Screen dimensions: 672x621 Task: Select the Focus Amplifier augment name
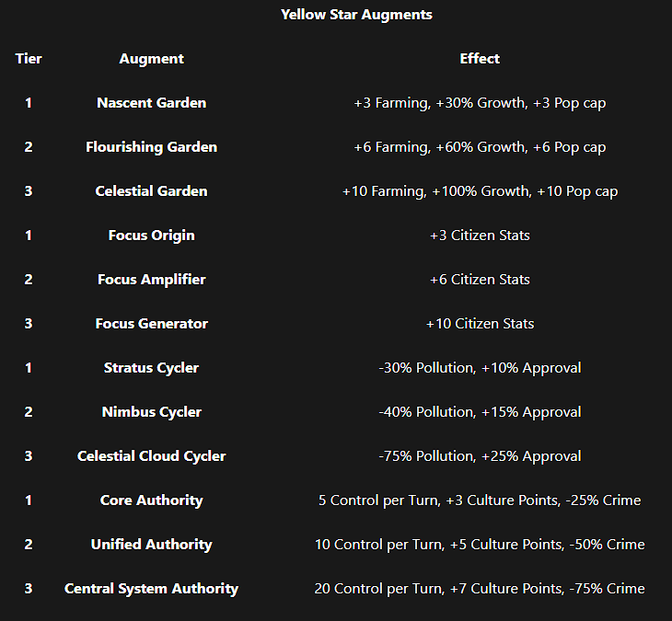151,280
